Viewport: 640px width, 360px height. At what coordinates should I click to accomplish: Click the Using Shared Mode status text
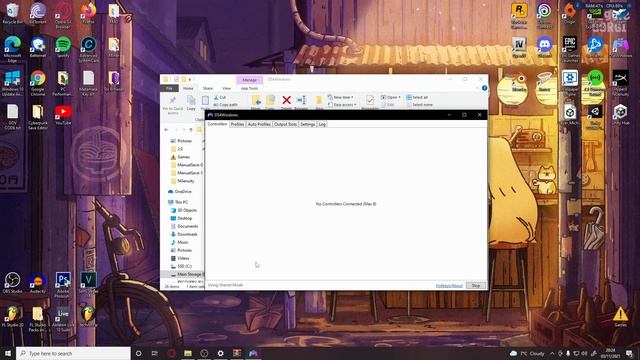coord(225,285)
